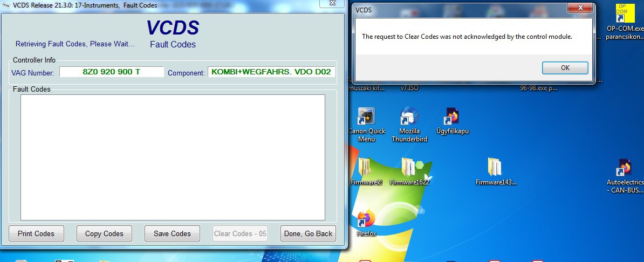Click the Component field KOMBI+WEGFAHRS. VDO D02
644x262 pixels.
click(271, 72)
